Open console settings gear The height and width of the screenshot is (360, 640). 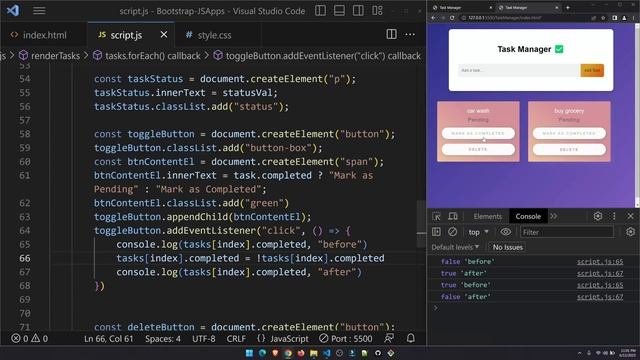click(630, 232)
